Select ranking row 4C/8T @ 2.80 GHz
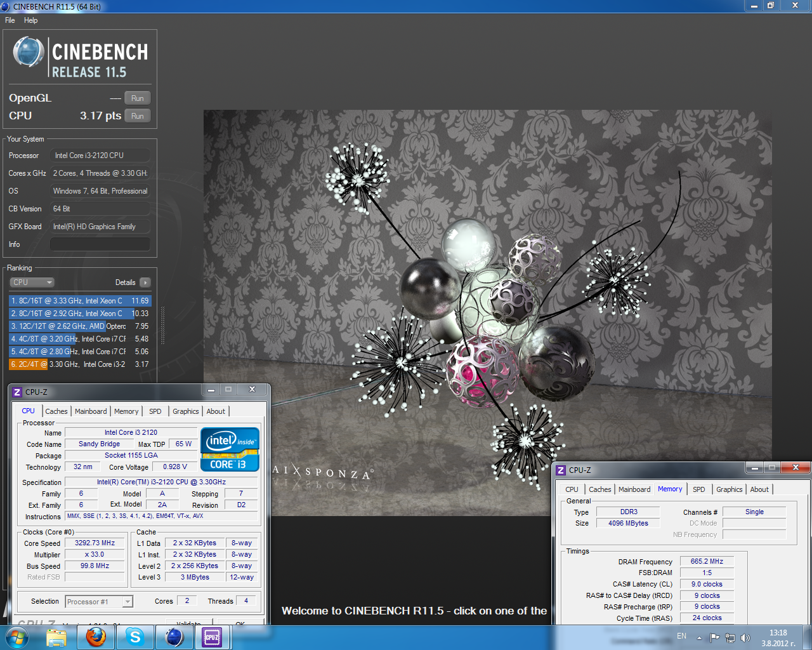812x650 pixels. (80, 352)
